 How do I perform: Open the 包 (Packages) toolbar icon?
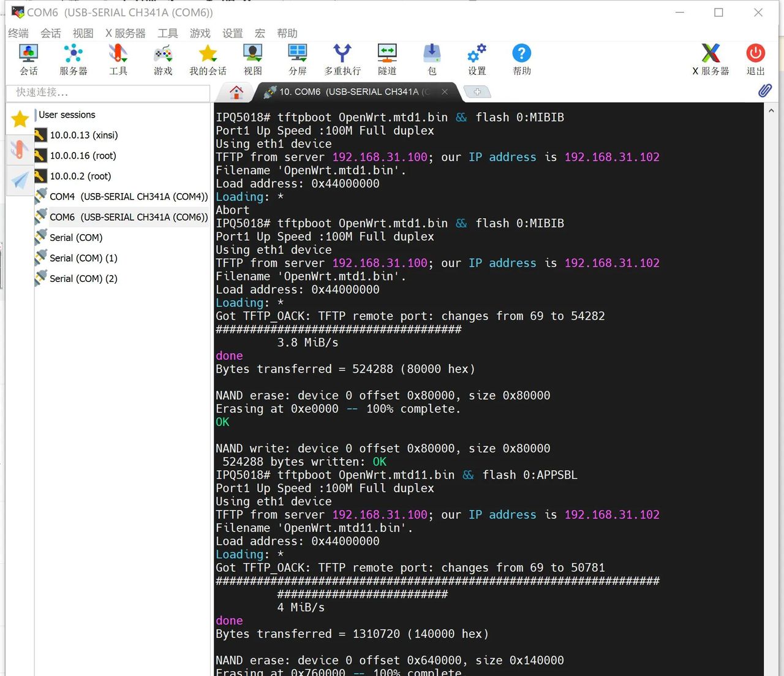(x=432, y=59)
